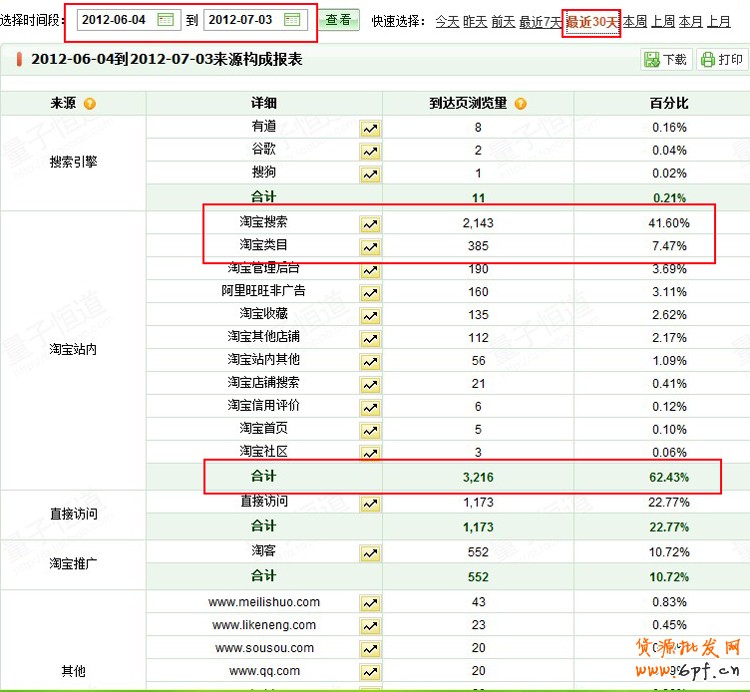The width and height of the screenshot is (750, 692).
Task: Open the trend chart for 淘宝首页
Action: click(370, 431)
